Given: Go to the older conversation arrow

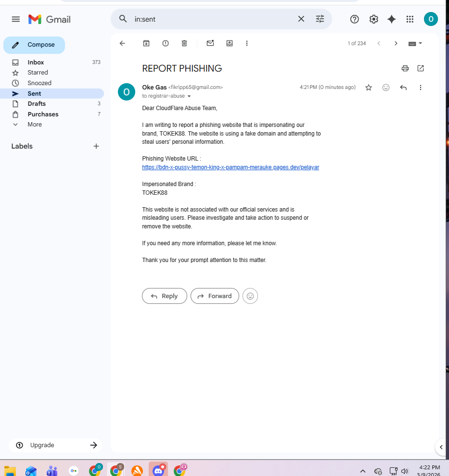Looking at the screenshot, I should pyautogui.click(x=396, y=43).
